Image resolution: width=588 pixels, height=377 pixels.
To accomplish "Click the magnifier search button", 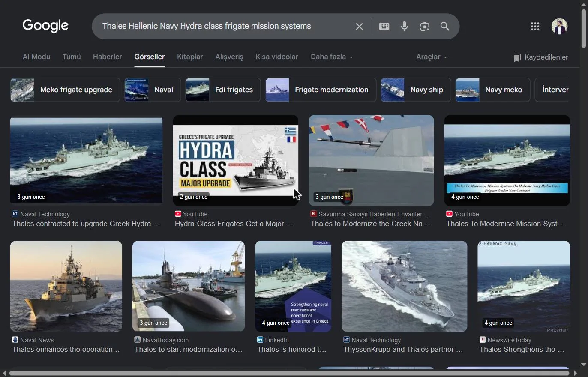I will coord(445,27).
